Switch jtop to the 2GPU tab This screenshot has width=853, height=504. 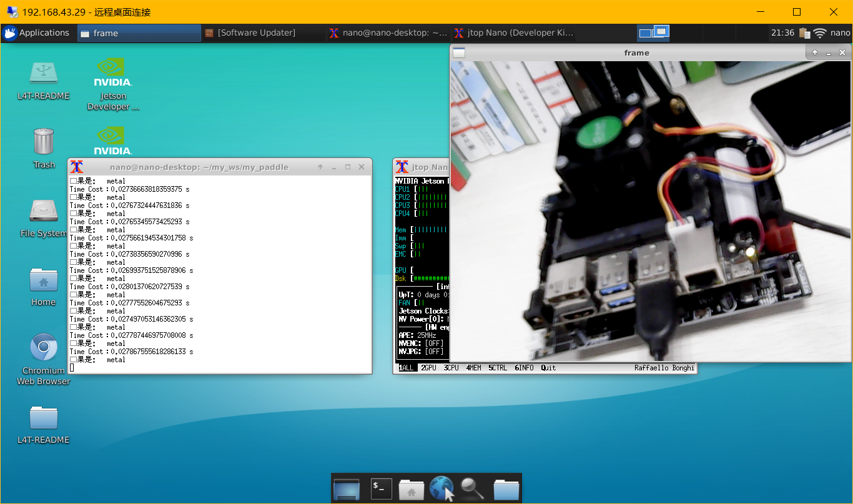(x=429, y=367)
